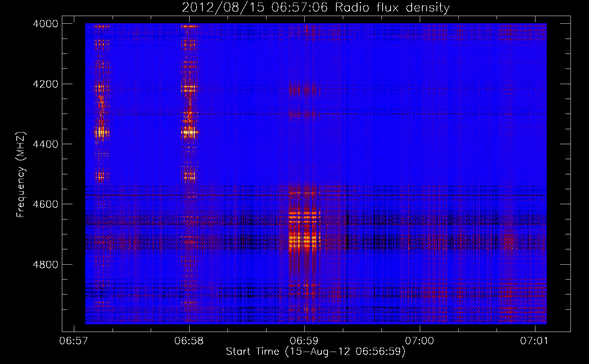Click the 4400 frequency axis label
The height and width of the screenshot is (364, 589).
click(46, 144)
